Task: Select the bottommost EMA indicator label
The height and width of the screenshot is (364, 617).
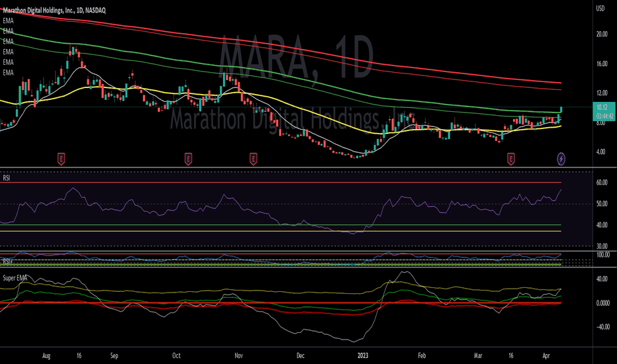Action: [8, 73]
